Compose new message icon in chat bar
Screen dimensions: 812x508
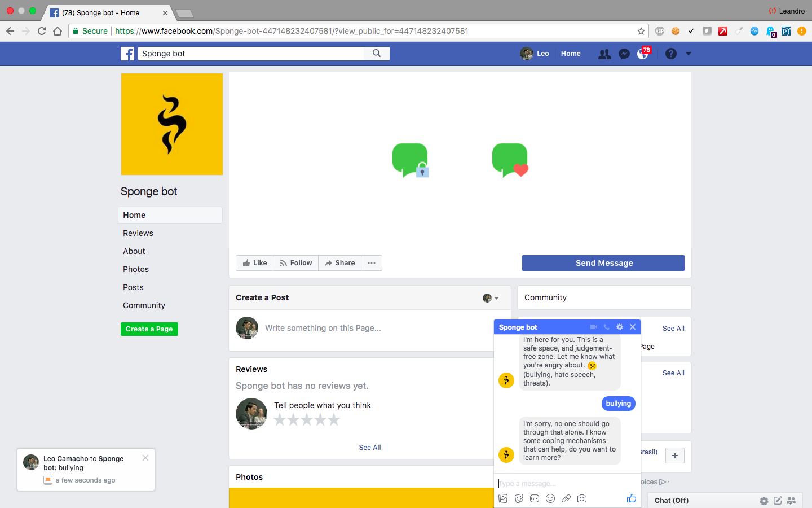click(x=778, y=501)
